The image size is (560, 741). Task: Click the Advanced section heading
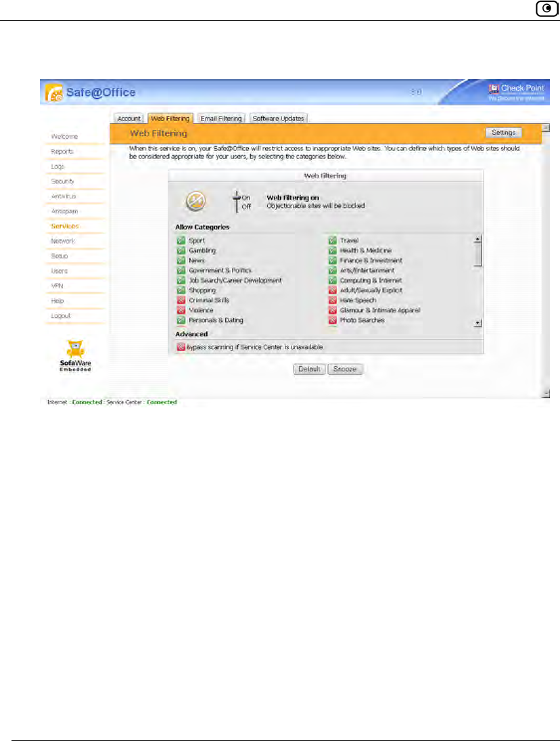(x=191, y=334)
